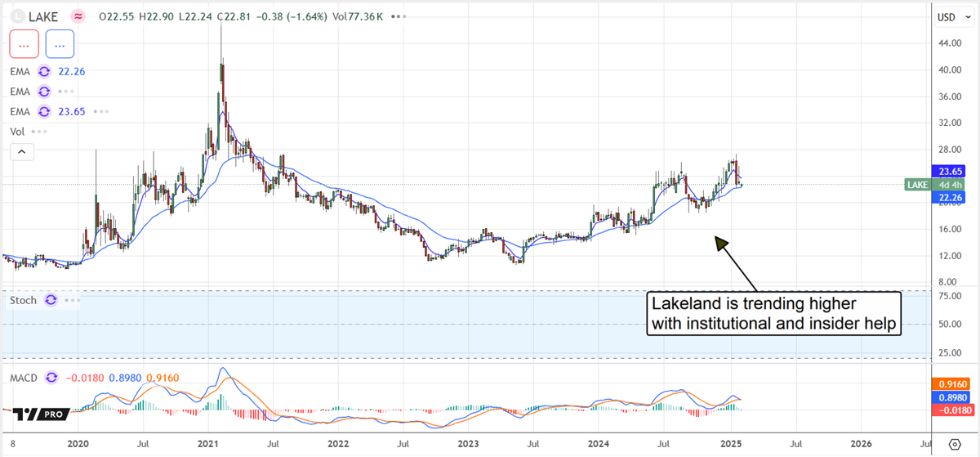Screen dimensions: 980x457
Task: Click the EMA value 23.65 in legend
Action: [72, 110]
